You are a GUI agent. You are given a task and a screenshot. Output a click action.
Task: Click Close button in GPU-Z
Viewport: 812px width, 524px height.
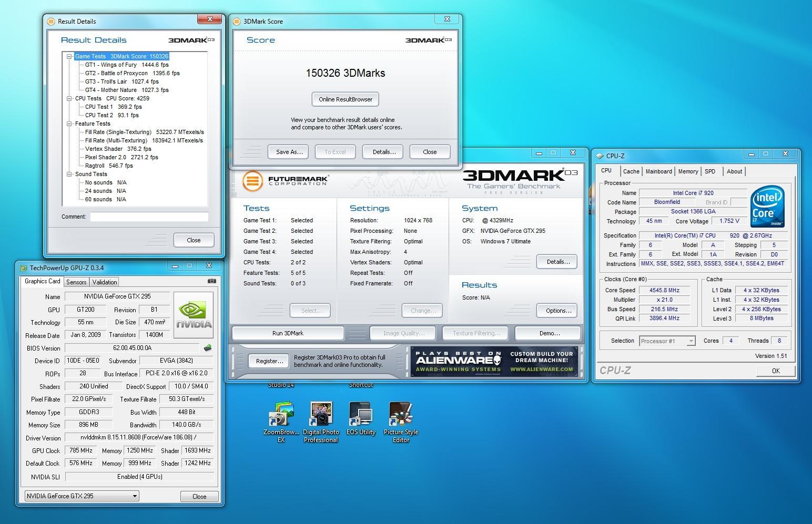click(199, 496)
